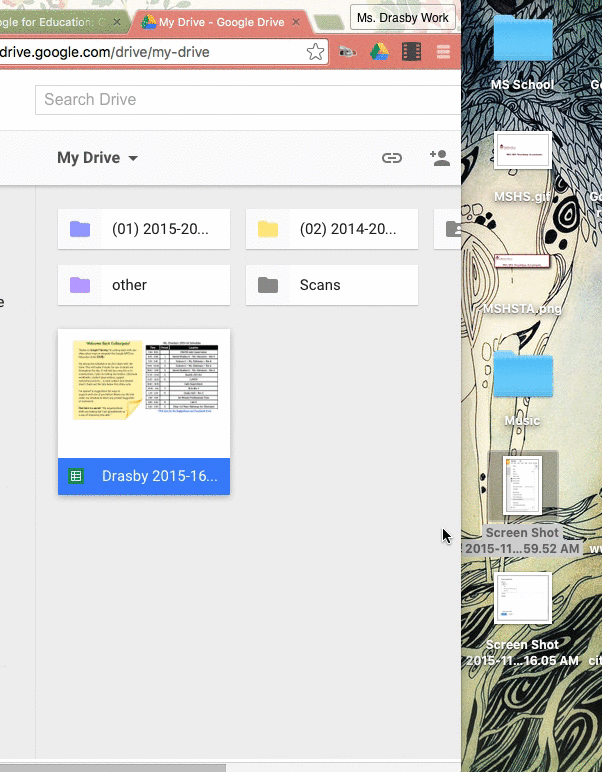Screen dimensions: 602x772
Task: Open the MS School desktop folder
Action: pos(522,42)
